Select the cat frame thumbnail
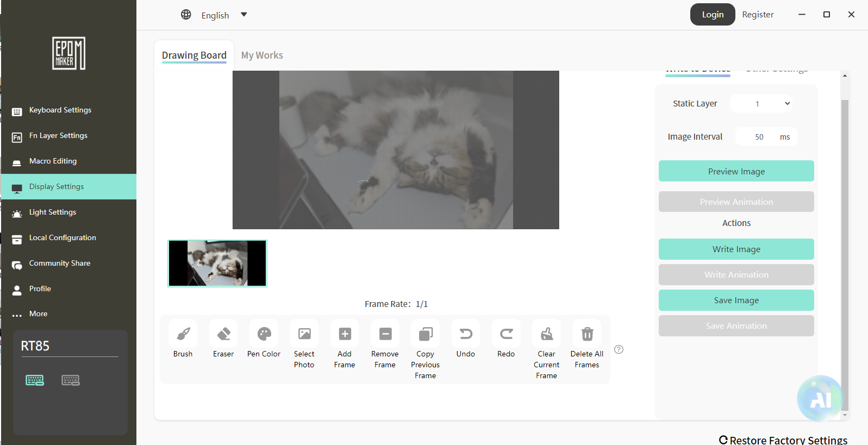This screenshot has width=868, height=445. click(217, 264)
